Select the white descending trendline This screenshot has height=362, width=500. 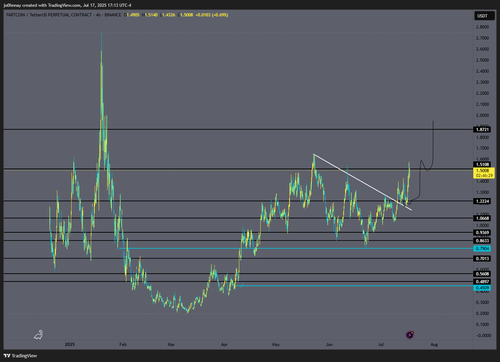[x=362, y=182]
